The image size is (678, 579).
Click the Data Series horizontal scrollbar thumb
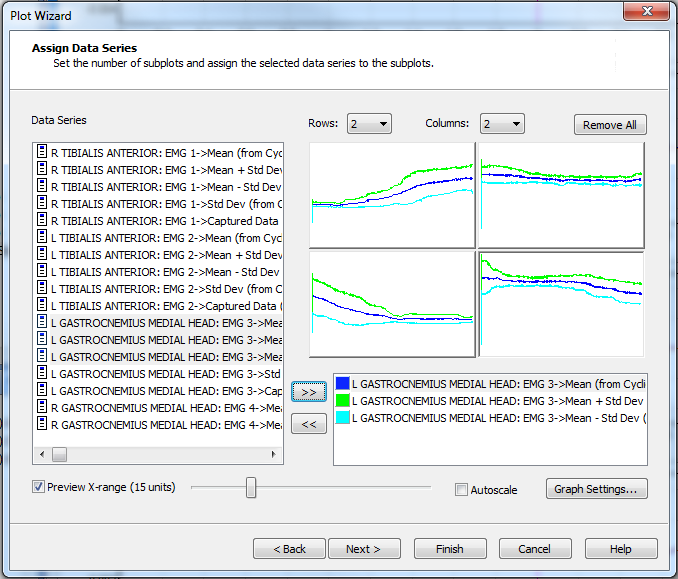click(60, 454)
